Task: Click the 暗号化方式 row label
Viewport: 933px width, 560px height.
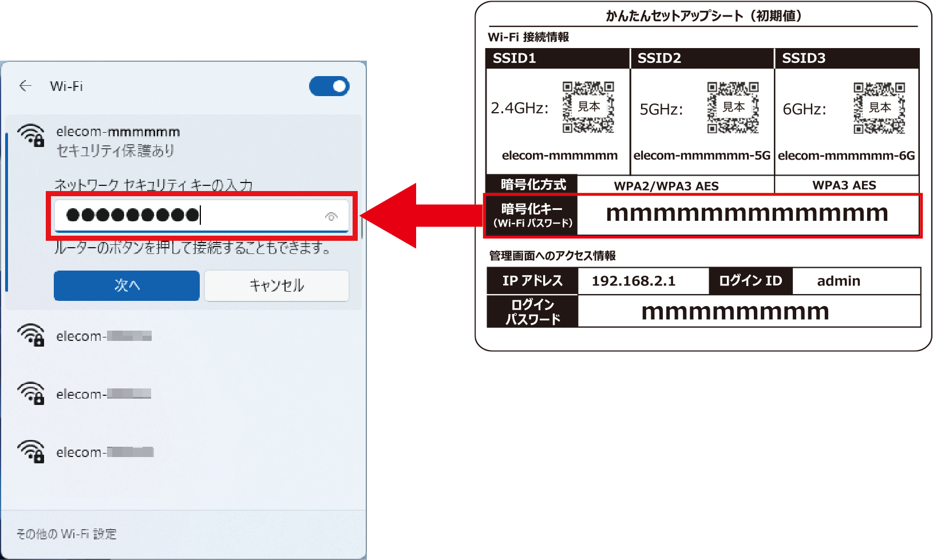Action: tap(532, 185)
